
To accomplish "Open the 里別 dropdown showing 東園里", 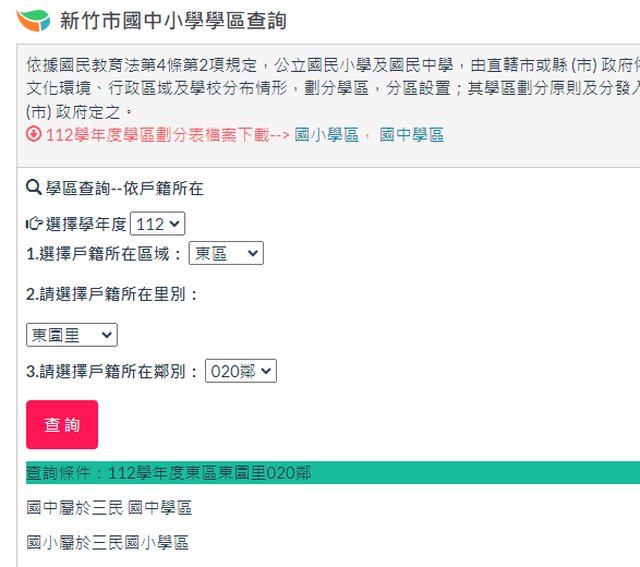I will click(x=71, y=335).
